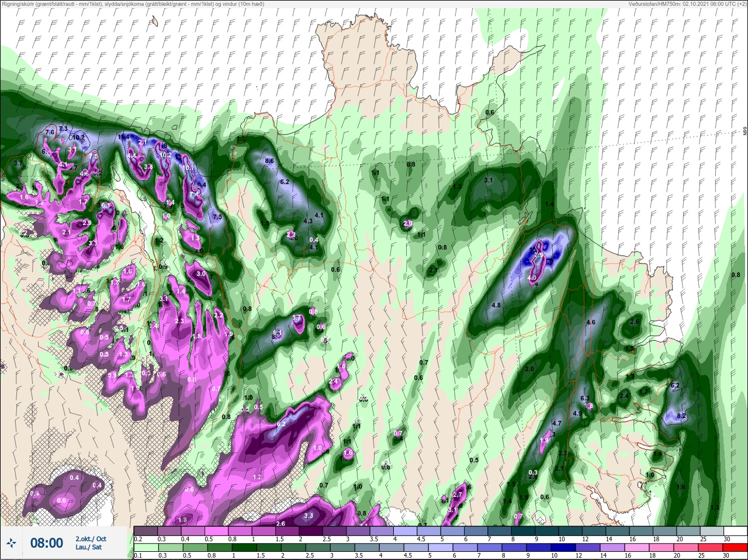Image resolution: width=748 pixels, height=560 pixels.
Task: Click the 6.3 precipitation value in the southeast
Action: point(585,398)
